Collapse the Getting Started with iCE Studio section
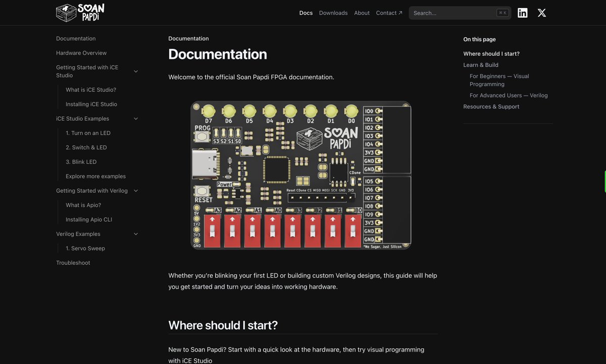This screenshot has width=606, height=364. 136,71
